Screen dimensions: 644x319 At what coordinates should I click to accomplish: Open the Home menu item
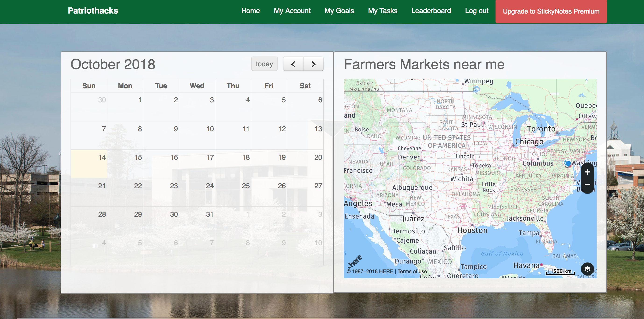tap(250, 11)
